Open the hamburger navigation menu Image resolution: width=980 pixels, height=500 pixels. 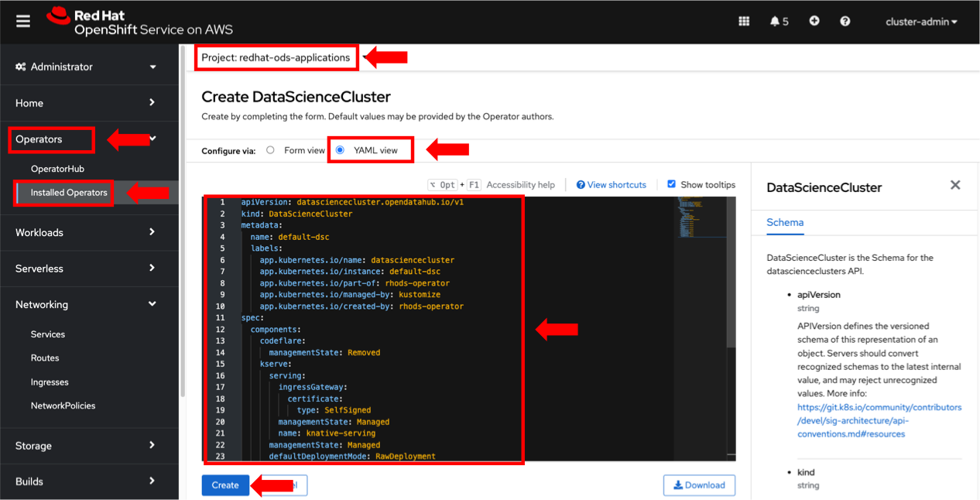[22, 21]
